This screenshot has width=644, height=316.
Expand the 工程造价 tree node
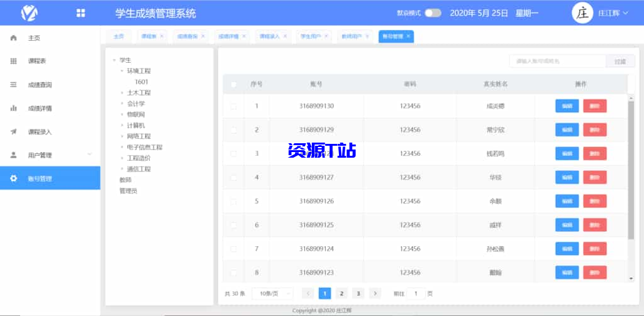click(x=122, y=158)
